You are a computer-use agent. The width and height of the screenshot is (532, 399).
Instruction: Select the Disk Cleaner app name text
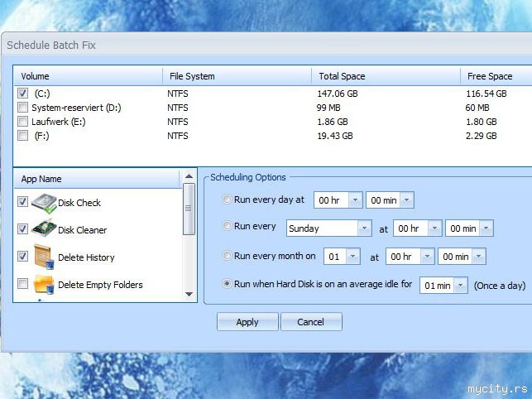point(83,230)
